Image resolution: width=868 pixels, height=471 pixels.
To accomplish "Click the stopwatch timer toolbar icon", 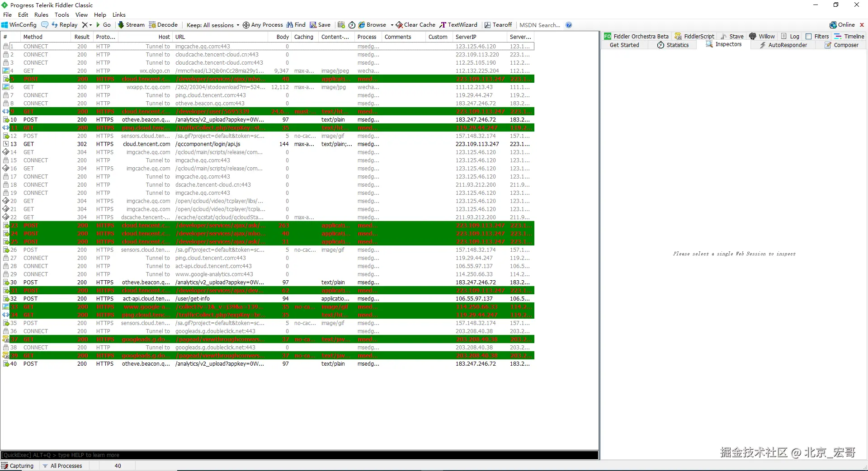I will point(352,25).
